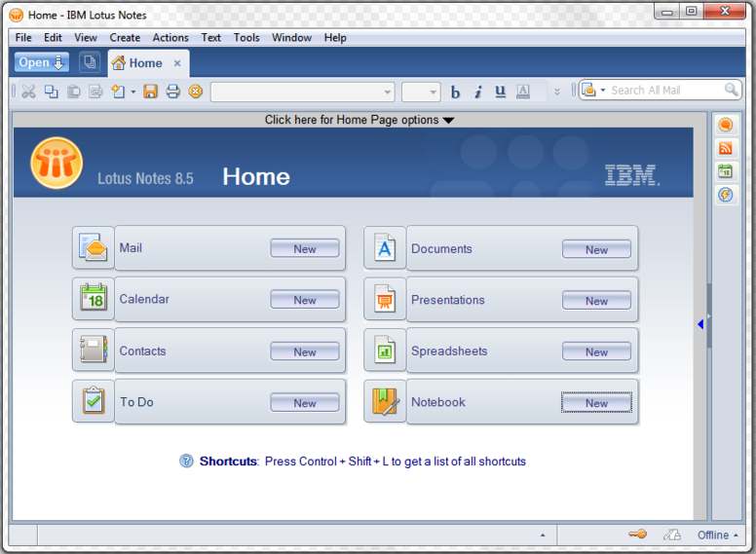This screenshot has width=756, height=554.
Task: Open the Activities sidebar icon
Action: point(726,195)
